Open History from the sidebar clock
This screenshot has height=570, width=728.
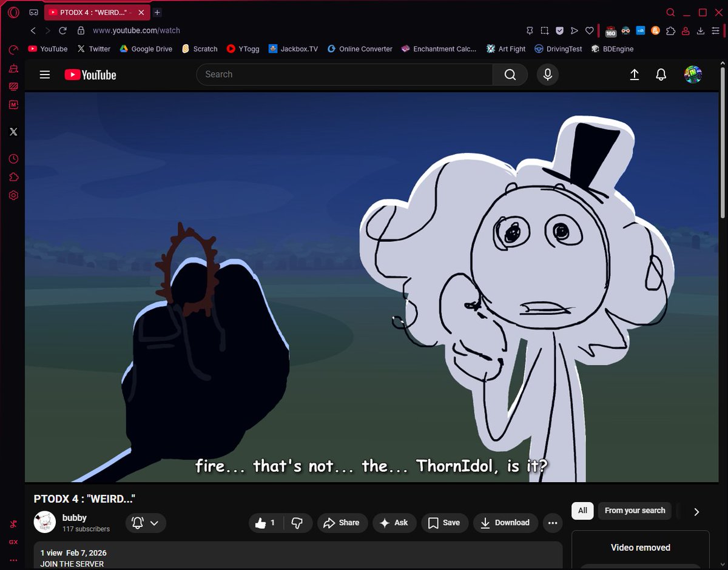coord(13,159)
